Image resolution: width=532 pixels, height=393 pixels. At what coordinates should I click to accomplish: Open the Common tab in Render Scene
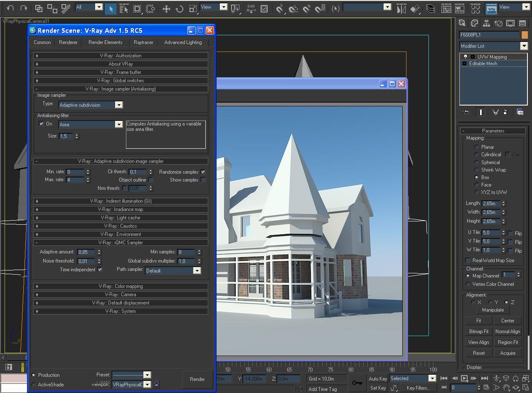click(42, 42)
